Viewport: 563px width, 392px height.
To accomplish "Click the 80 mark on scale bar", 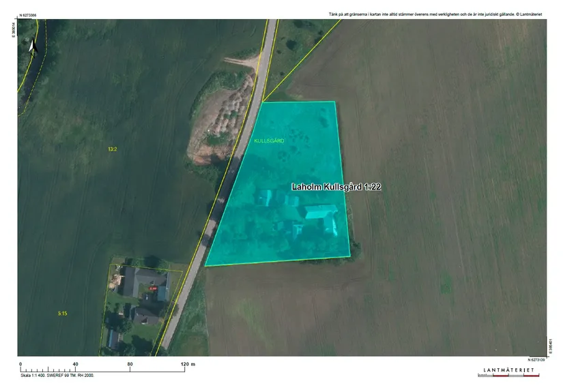I will [x=130, y=364].
